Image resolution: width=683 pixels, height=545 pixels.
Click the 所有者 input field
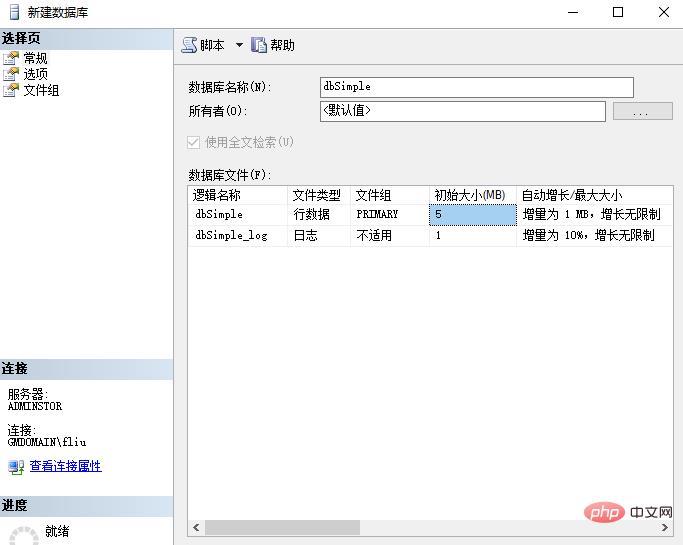coord(462,112)
